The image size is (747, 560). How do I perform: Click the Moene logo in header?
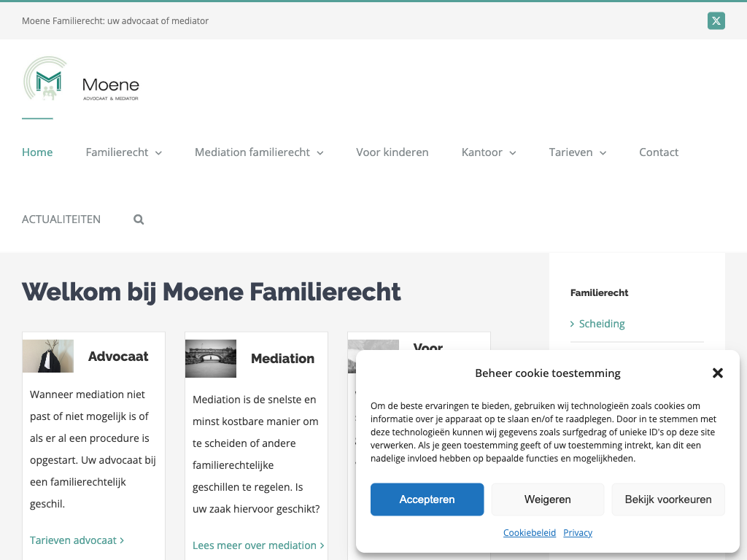click(x=81, y=79)
